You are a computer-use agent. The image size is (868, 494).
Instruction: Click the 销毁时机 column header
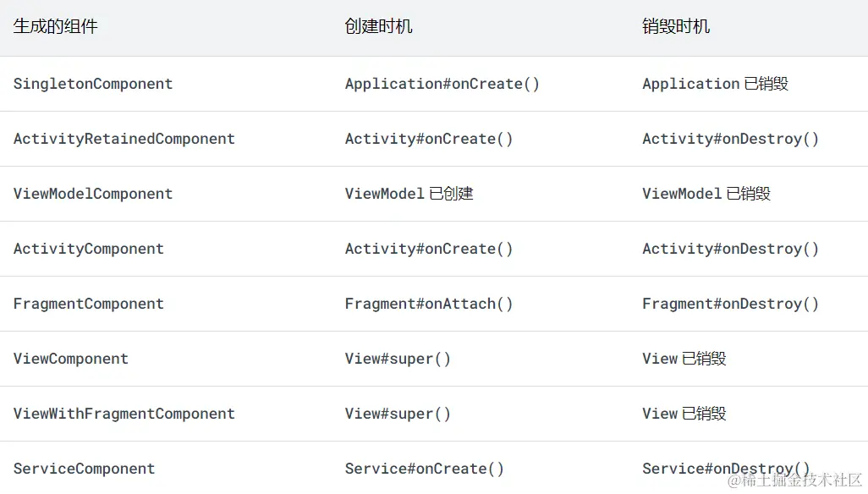click(x=676, y=27)
